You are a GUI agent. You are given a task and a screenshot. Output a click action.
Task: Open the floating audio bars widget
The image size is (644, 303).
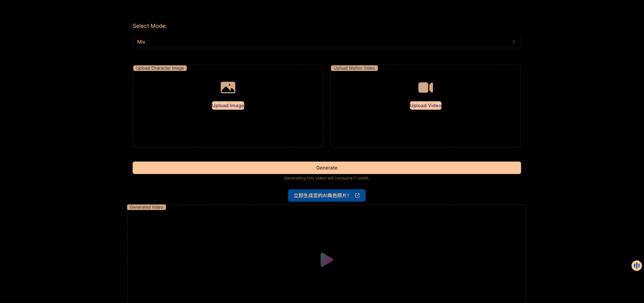tap(636, 266)
